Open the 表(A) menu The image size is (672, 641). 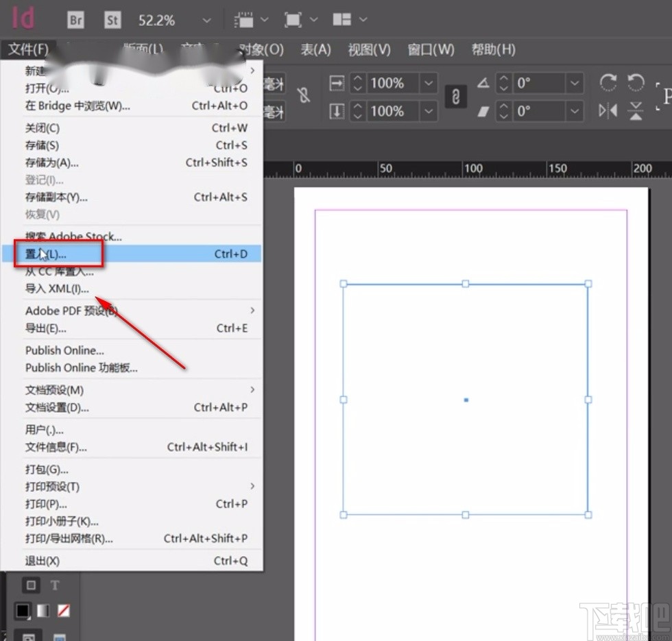[316, 49]
